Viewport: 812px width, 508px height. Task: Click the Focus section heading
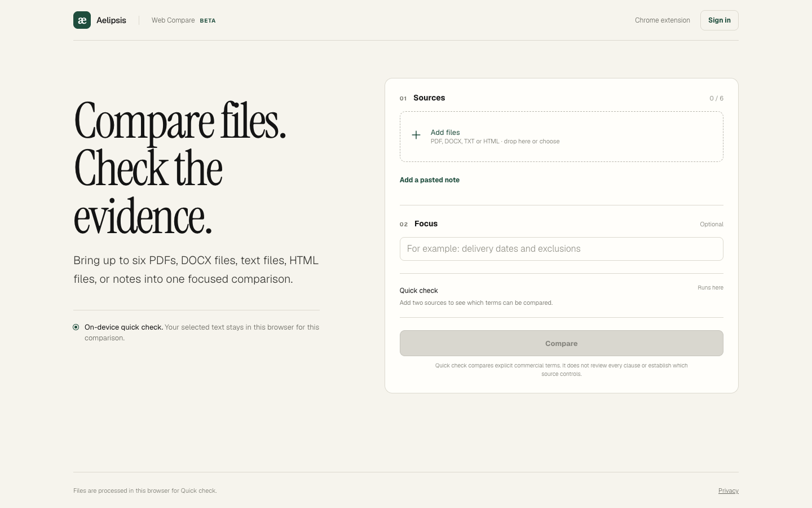pyautogui.click(x=426, y=224)
